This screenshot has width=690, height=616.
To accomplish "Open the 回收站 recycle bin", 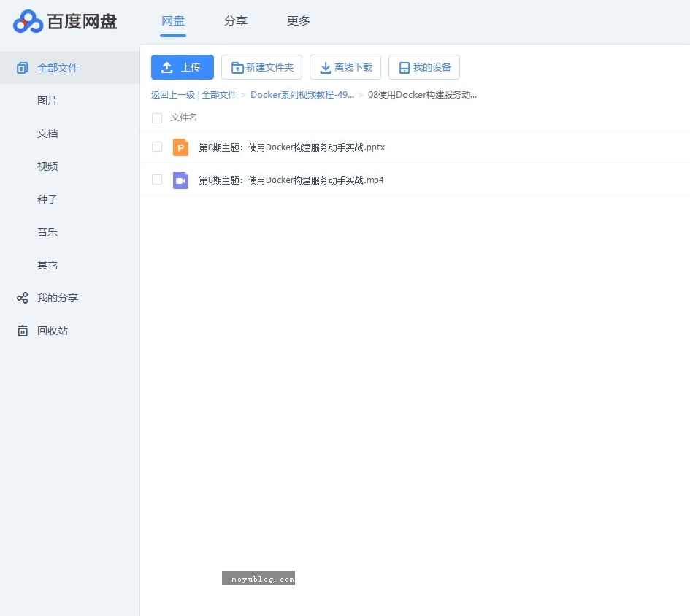I will click(x=53, y=331).
